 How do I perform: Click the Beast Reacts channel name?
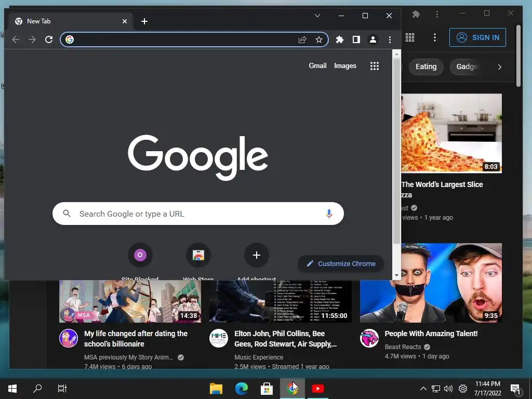[403, 347]
